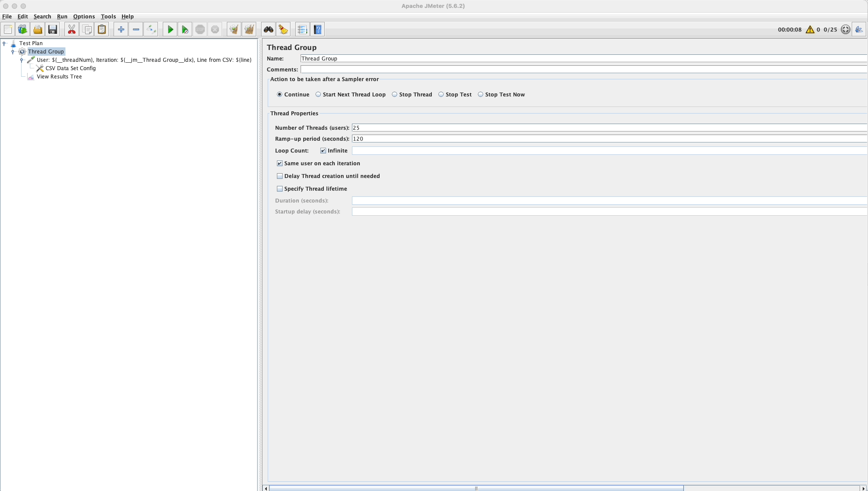Screen dimensions: 868x491
Task: Open the Run menu
Action: click(62, 17)
